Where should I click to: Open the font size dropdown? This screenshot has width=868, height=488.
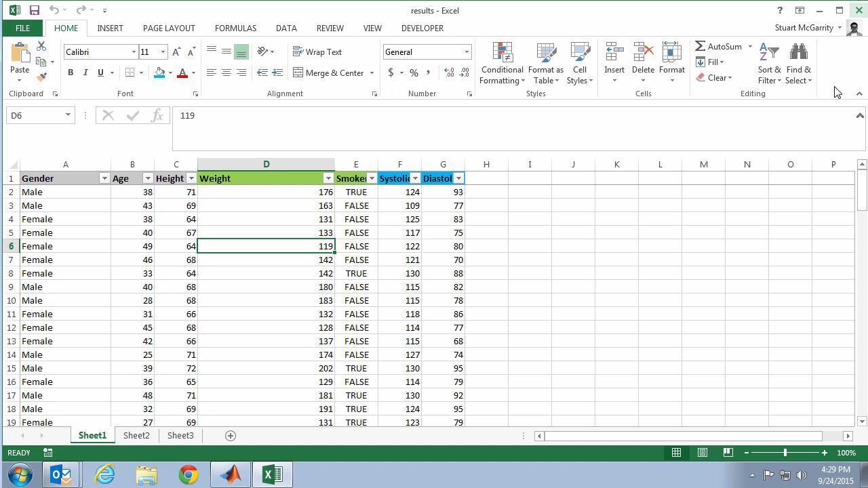point(162,52)
